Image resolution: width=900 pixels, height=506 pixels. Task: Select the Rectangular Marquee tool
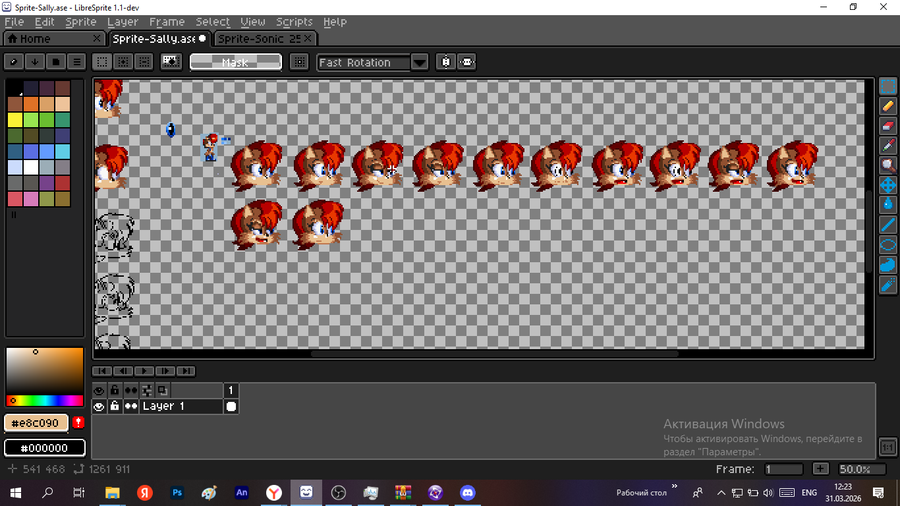pos(888,86)
